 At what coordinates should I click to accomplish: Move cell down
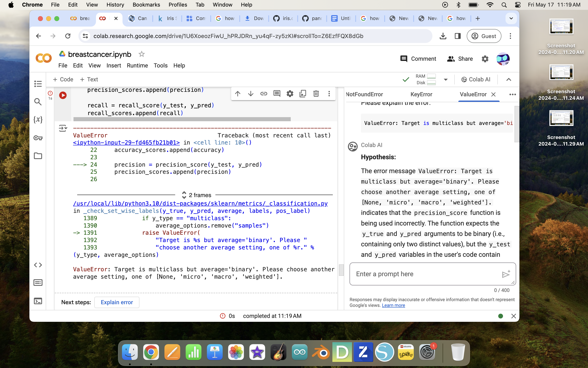click(x=251, y=94)
